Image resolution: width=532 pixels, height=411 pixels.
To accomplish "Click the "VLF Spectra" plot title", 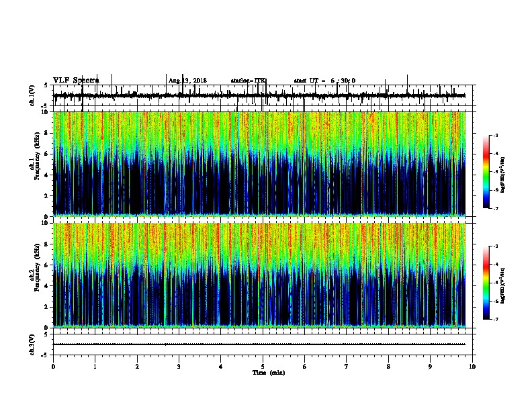I will pos(76,81).
